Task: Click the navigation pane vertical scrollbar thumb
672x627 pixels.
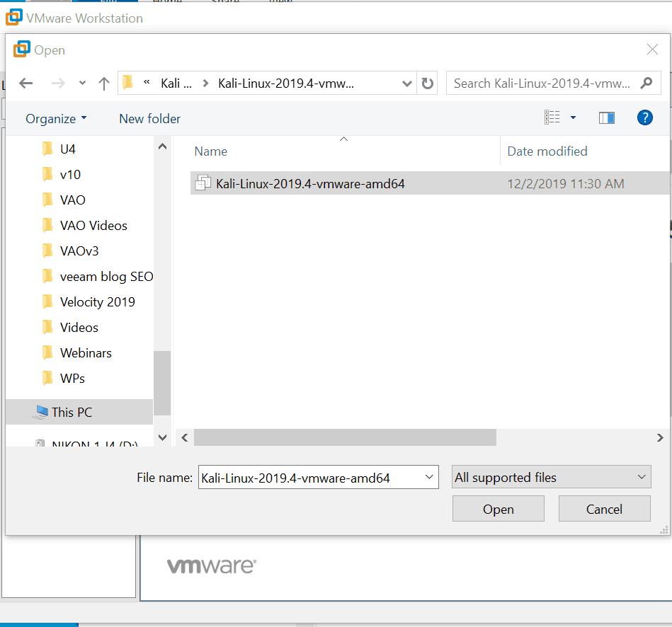Action: coord(162,383)
